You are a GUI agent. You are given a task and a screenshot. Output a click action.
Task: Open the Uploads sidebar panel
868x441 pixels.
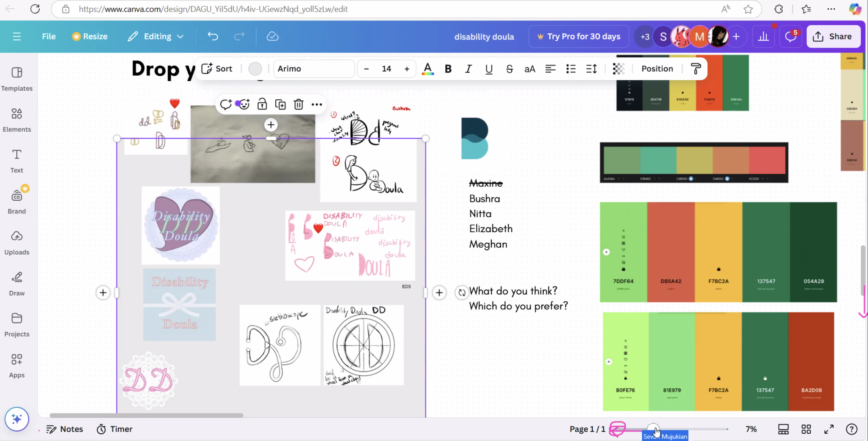[x=17, y=242]
